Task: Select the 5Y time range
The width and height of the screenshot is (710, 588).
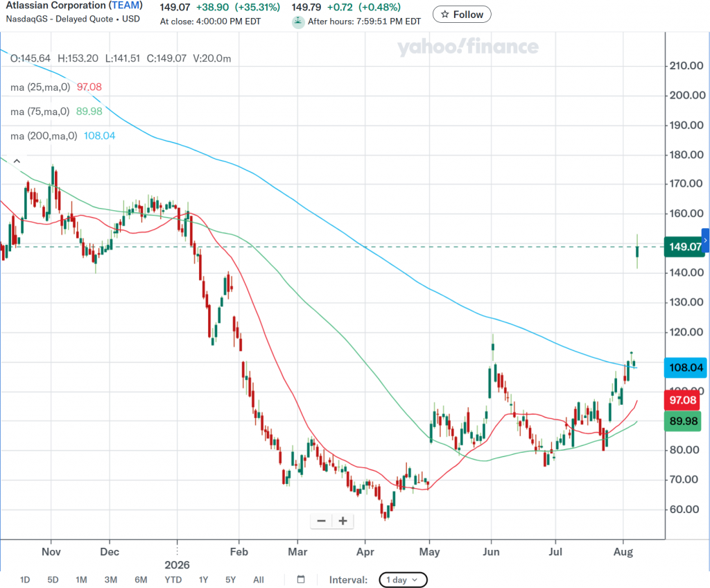Action: 230,580
